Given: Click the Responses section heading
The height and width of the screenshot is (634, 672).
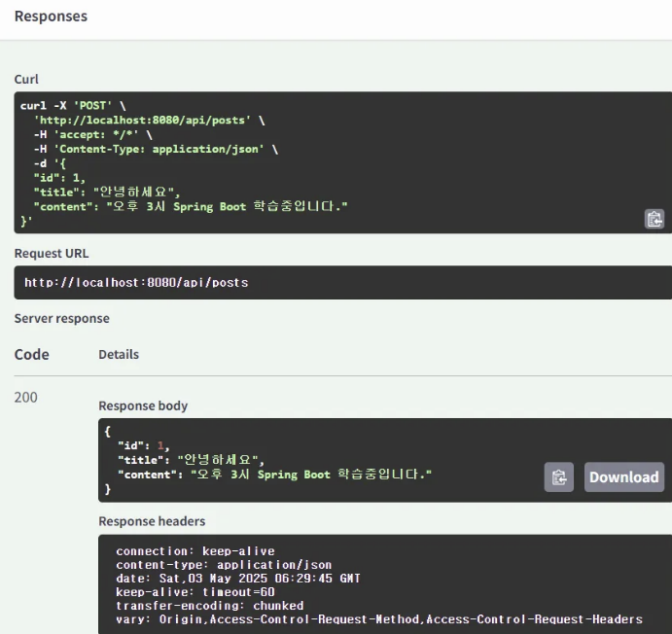Looking at the screenshot, I should [x=51, y=17].
